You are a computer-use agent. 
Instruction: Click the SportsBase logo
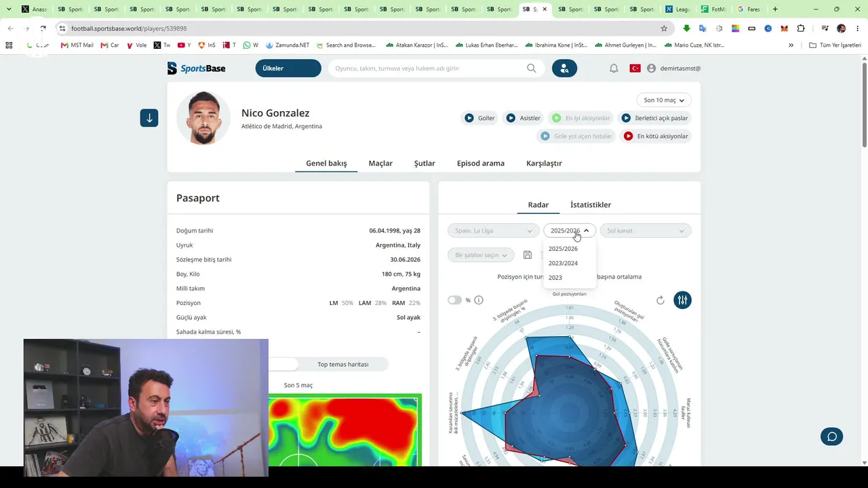pyautogui.click(x=197, y=68)
